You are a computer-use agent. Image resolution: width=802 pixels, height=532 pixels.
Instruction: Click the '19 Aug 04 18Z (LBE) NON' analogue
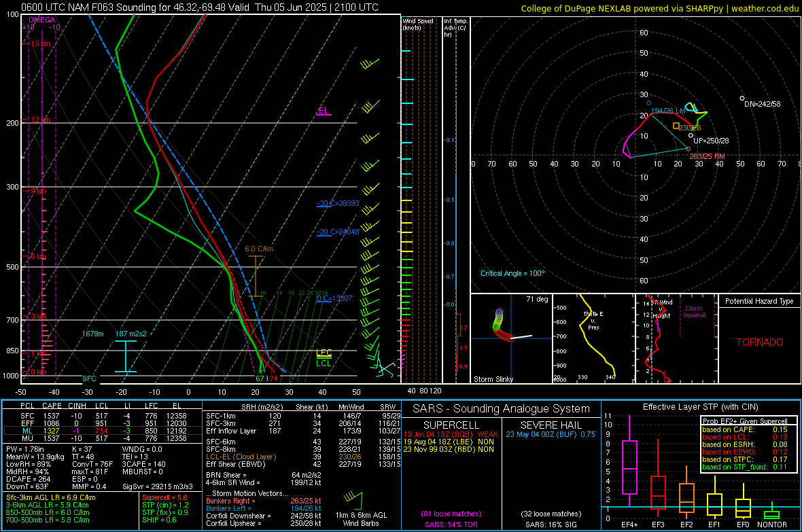click(x=449, y=442)
